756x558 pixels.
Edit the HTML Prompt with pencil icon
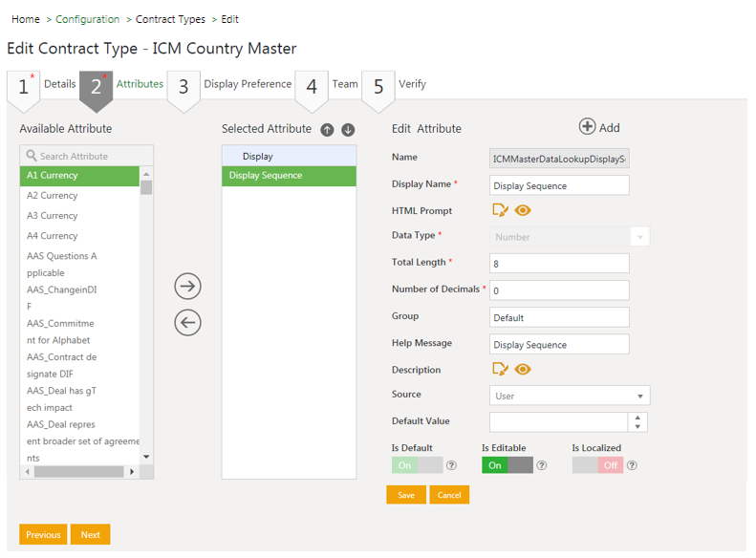click(x=500, y=211)
